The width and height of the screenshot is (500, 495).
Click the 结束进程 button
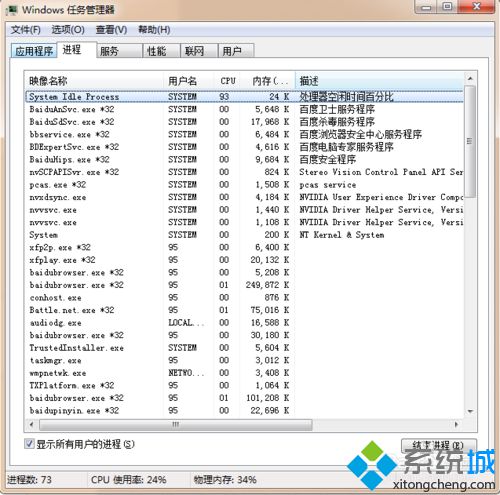(438, 445)
